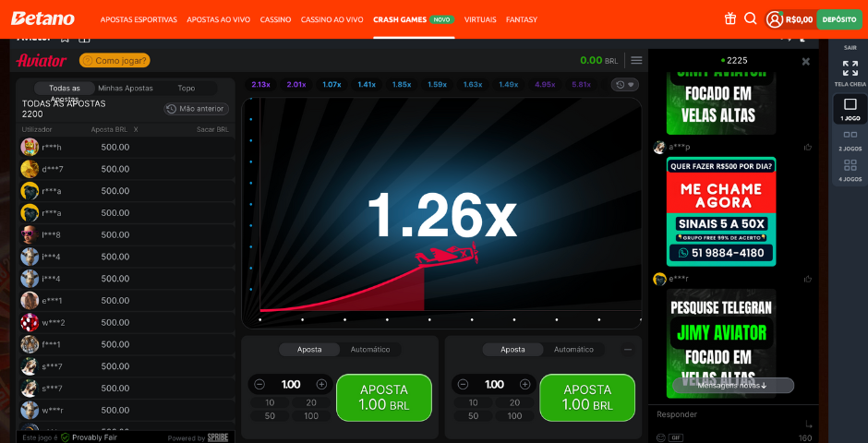Switch to Minhas Apostas tab

coord(126,89)
